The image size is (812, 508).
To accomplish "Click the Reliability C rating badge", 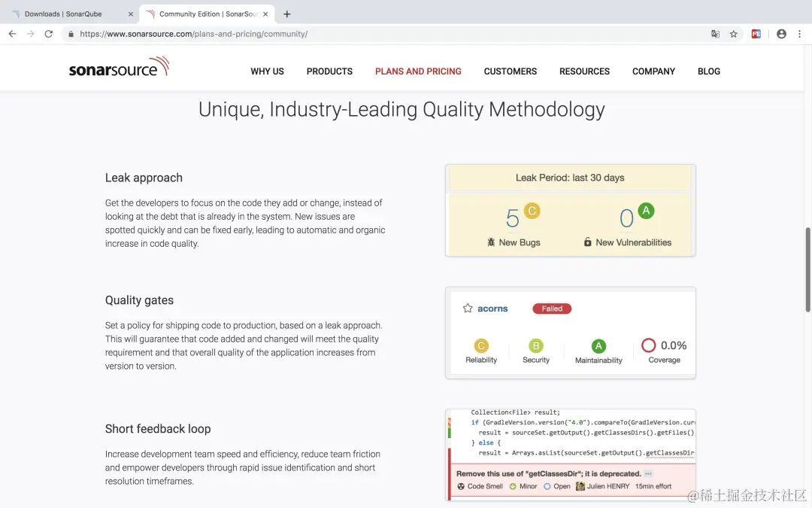I will [481, 345].
